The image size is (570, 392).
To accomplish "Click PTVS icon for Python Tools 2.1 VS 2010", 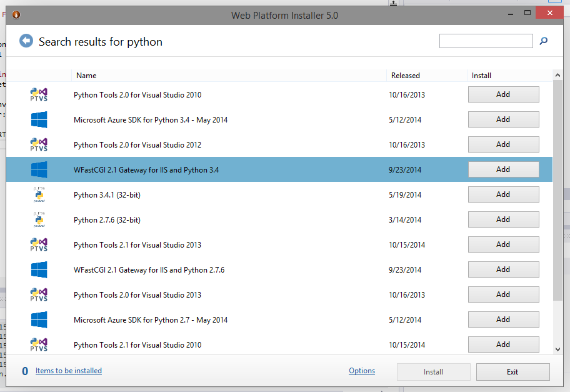I will click(x=39, y=344).
